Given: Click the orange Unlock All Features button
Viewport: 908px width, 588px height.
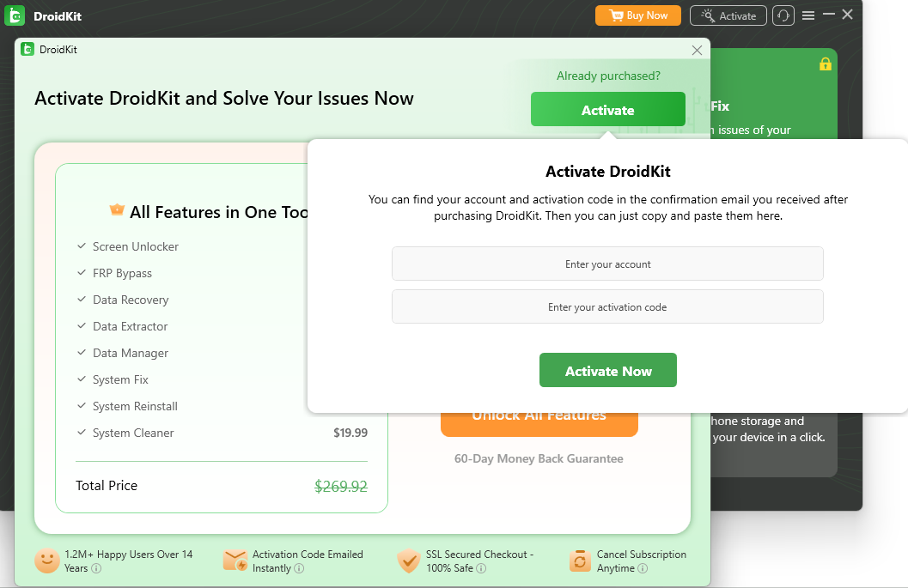Looking at the screenshot, I should (x=539, y=425).
